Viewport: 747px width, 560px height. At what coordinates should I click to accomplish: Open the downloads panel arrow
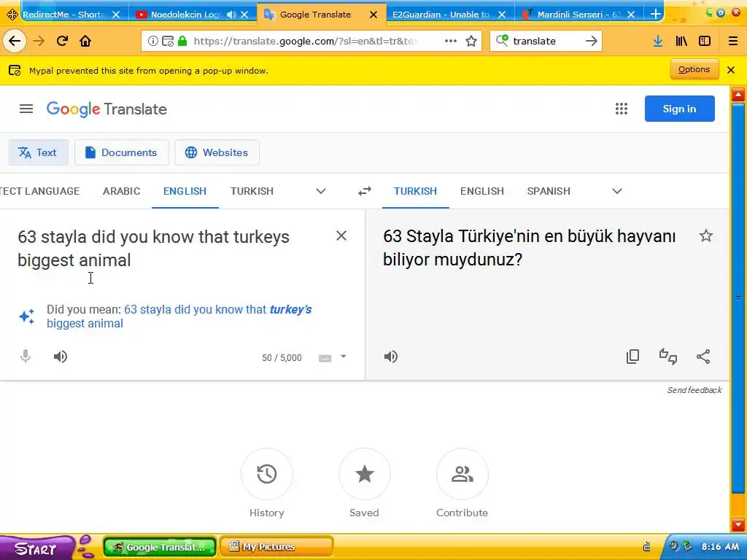tap(658, 41)
